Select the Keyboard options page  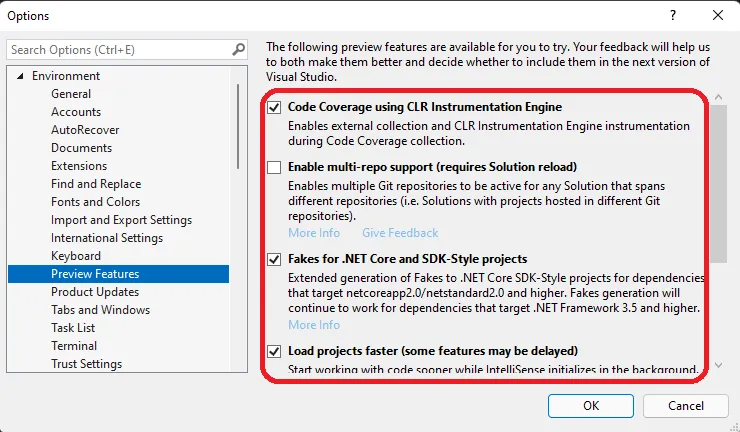[76, 256]
